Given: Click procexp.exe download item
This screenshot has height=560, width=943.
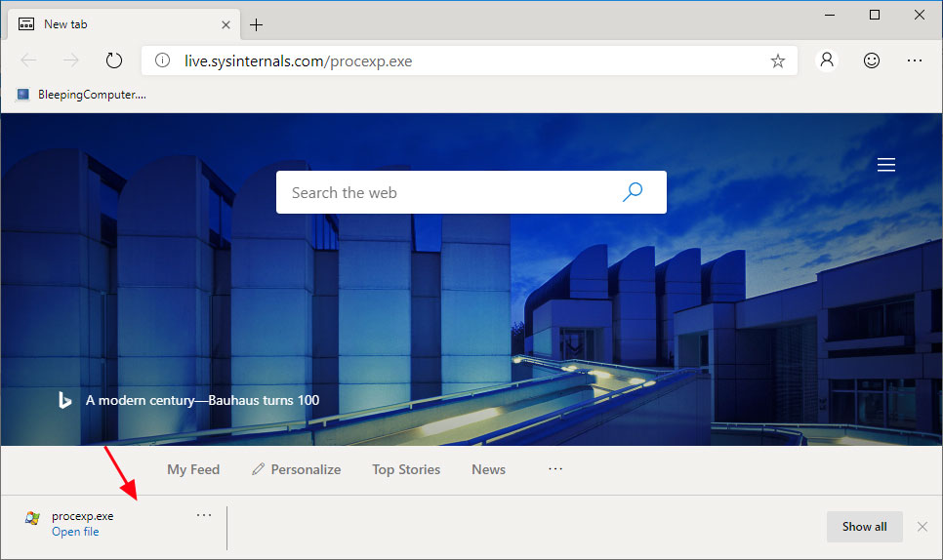Looking at the screenshot, I should (x=82, y=516).
